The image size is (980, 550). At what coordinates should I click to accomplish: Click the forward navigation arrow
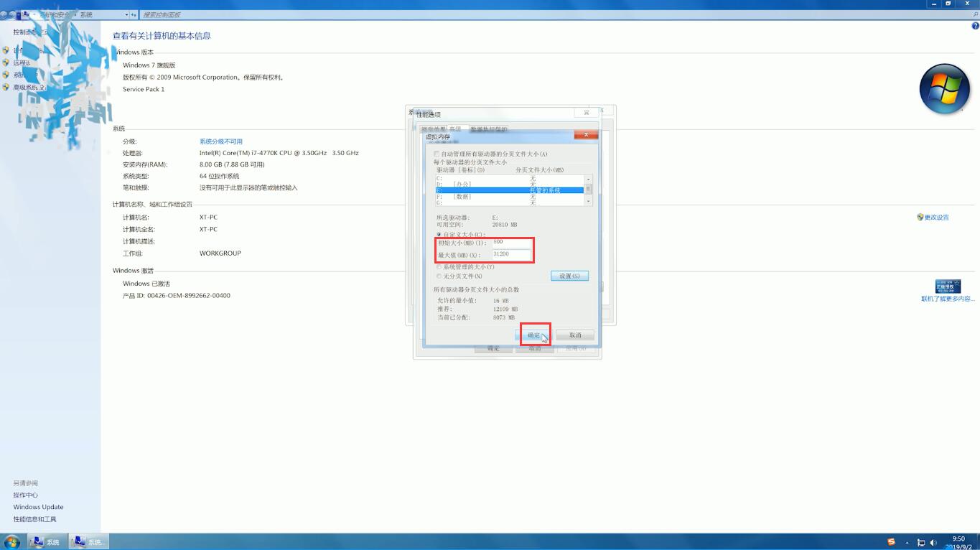[12, 14]
